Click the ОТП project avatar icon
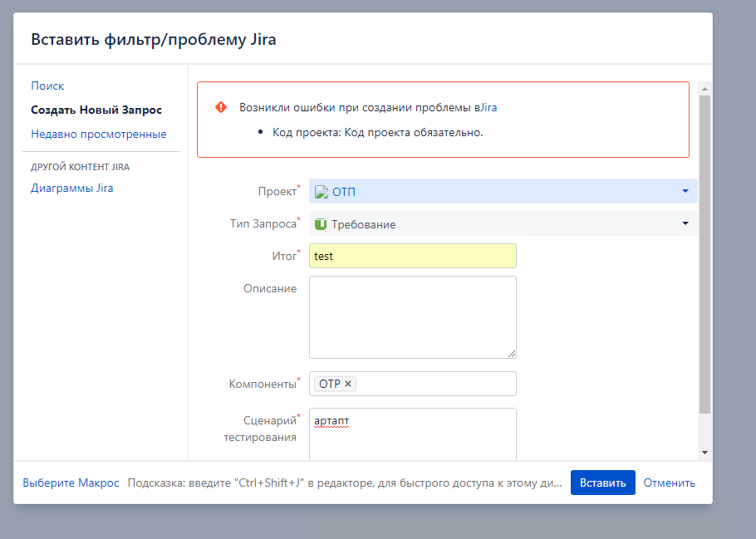 tap(322, 192)
